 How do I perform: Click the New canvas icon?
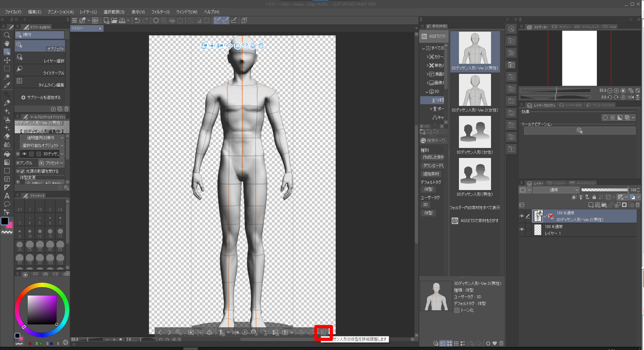(107, 20)
